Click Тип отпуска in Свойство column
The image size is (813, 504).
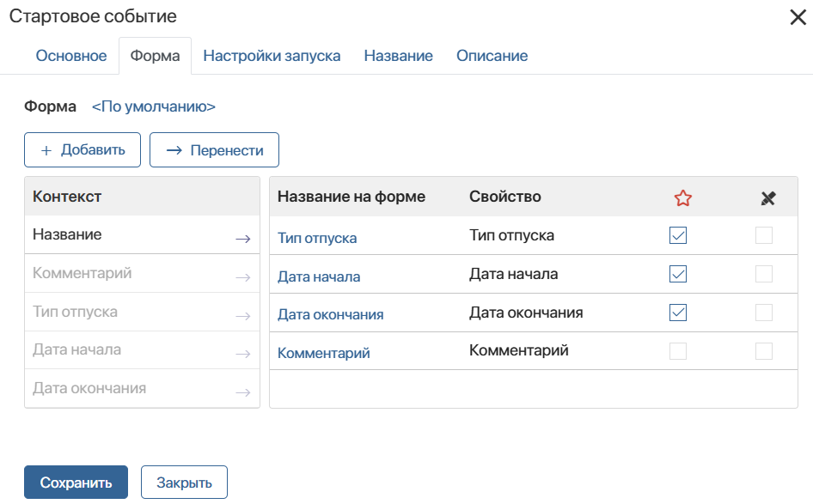point(511,235)
